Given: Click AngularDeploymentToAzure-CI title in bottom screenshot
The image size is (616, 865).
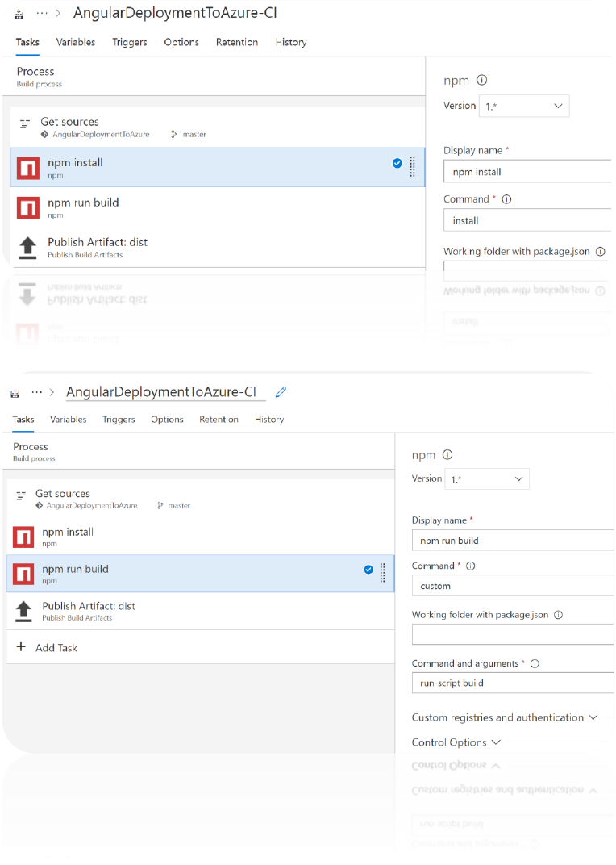Looking at the screenshot, I should [161, 391].
